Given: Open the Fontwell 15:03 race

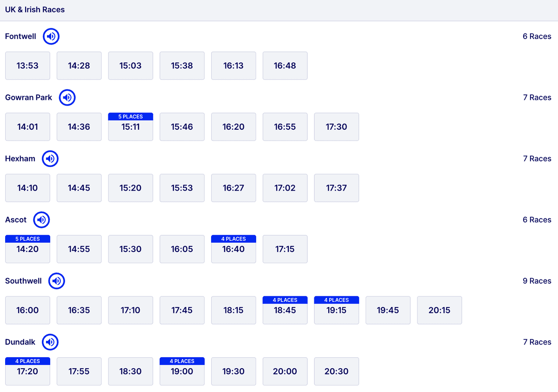Looking at the screenshot, I should point(131,66).
